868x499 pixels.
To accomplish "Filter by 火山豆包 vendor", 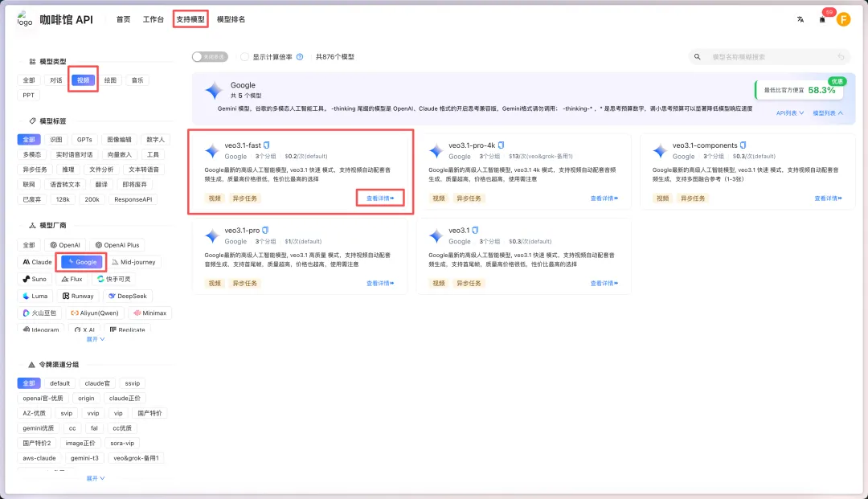I will (x=39, y=313).
